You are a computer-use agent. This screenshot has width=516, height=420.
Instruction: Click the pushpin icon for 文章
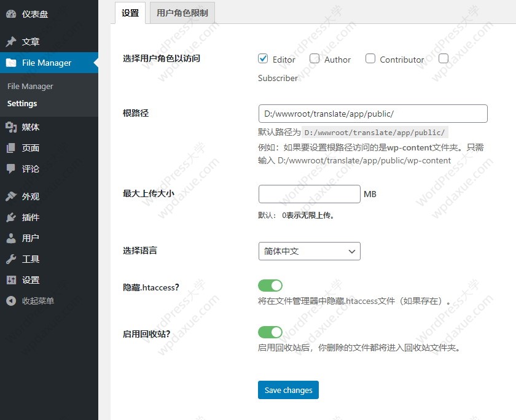[x=11, y=42]
